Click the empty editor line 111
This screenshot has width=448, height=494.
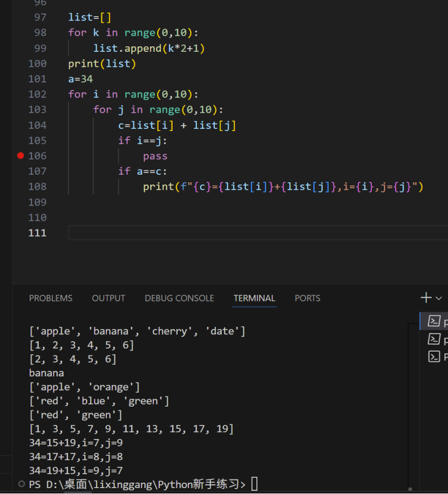[258, 233]
